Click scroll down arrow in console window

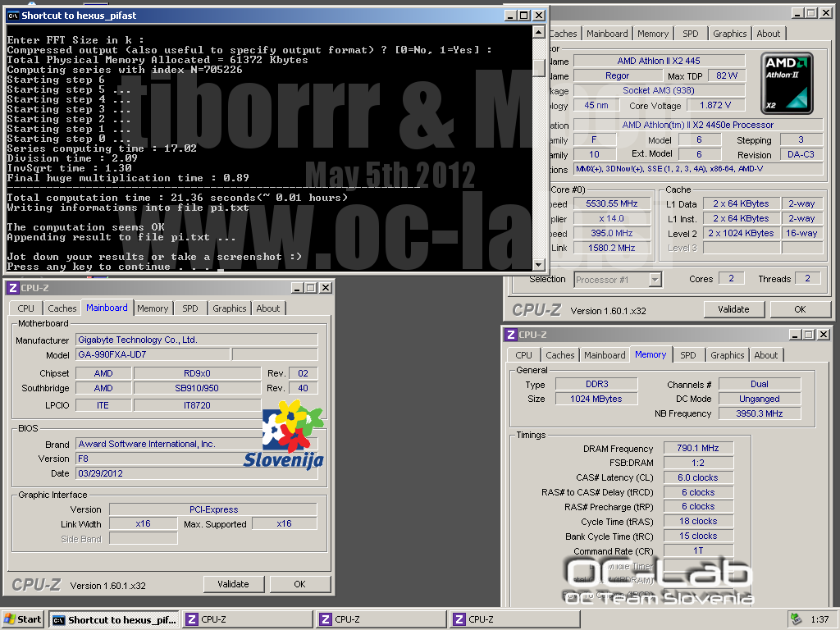pyautogui.click(x=539, y=265)
